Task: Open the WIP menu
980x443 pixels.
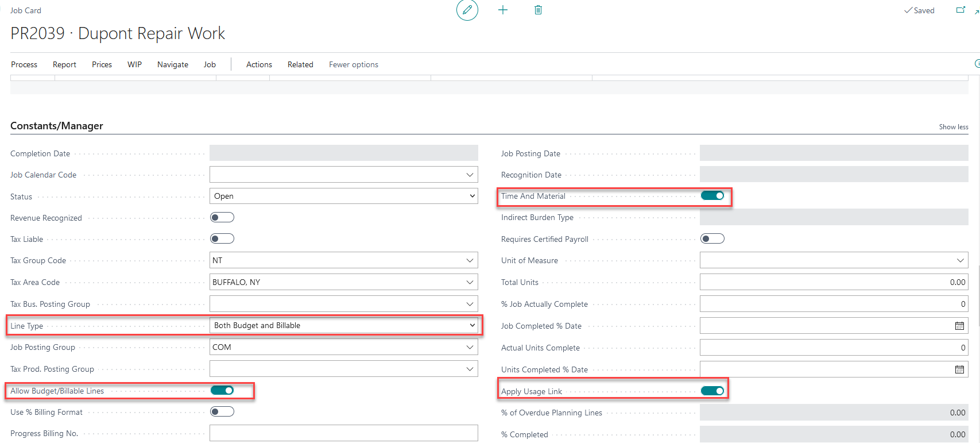Action: pos(134,64)
